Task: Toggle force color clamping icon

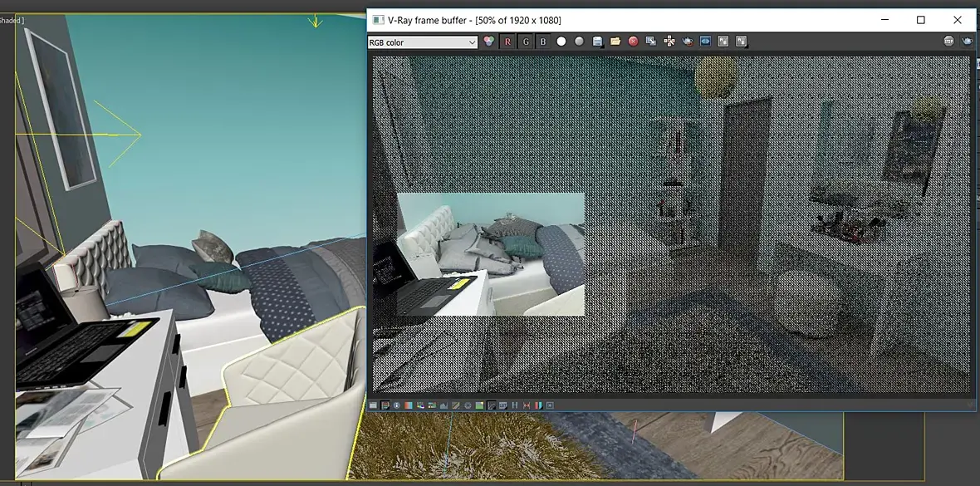Action: tap(385, 405)
